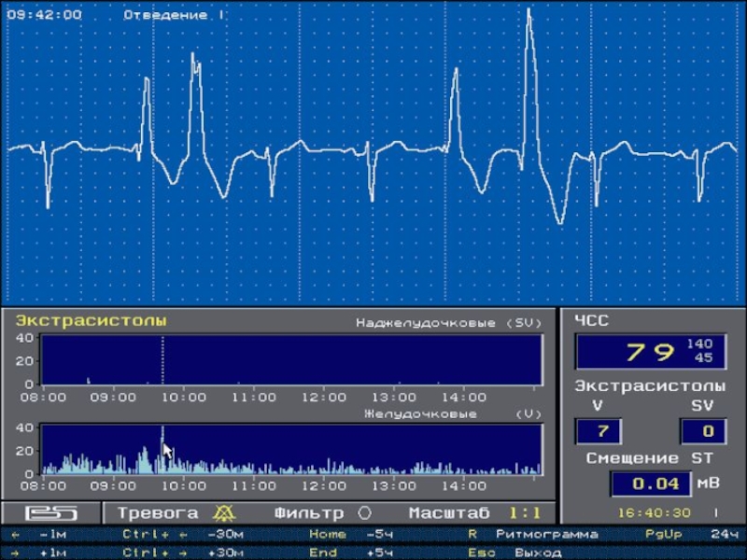The width and height of the screenshot is (747, 560).
Task: Click the Отведение I lead label
Action: (x=174, y=15)
